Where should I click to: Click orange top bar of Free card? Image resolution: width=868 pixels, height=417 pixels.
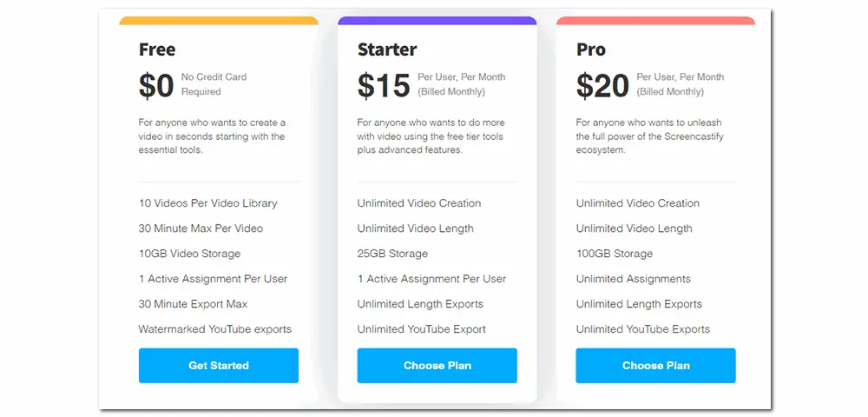[219, 21]
